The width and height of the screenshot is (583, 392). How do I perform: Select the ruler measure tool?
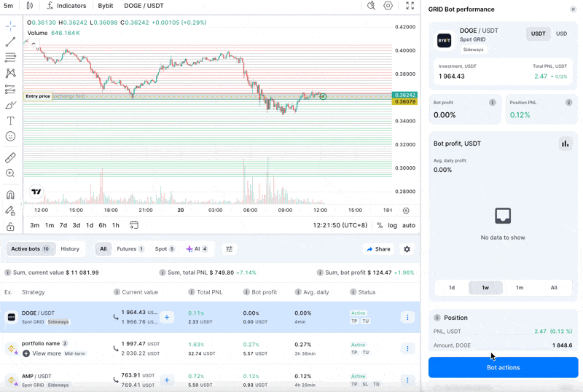click(10, 157)
